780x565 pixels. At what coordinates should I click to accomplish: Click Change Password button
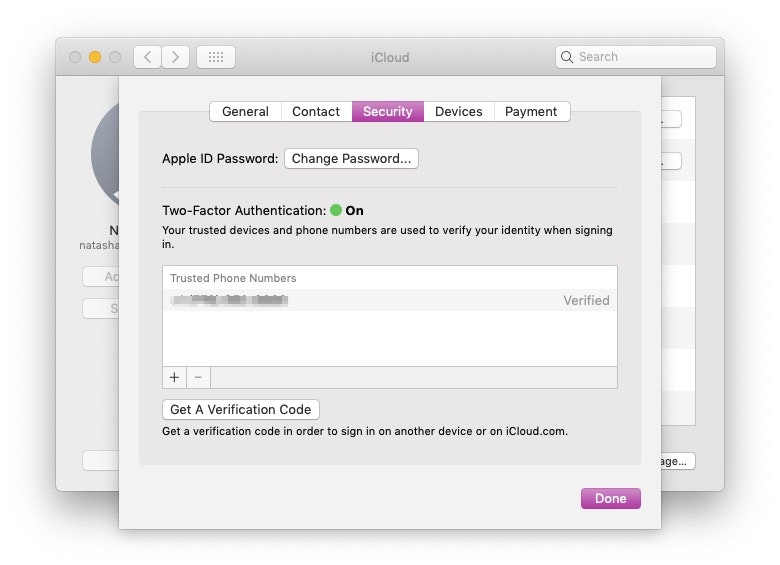[x=351, y=159]
